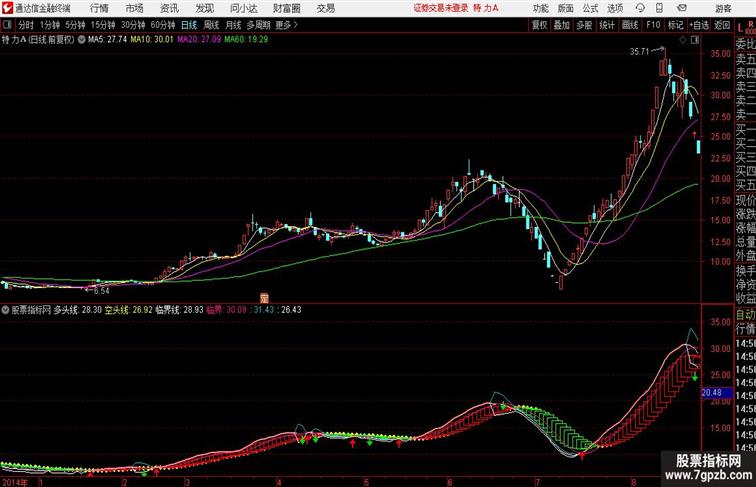Image resolution: width=756 pixels, height=487 pixels.
Task: Switch to 周线 weekly tab
Action: click(x=211, y=25)
